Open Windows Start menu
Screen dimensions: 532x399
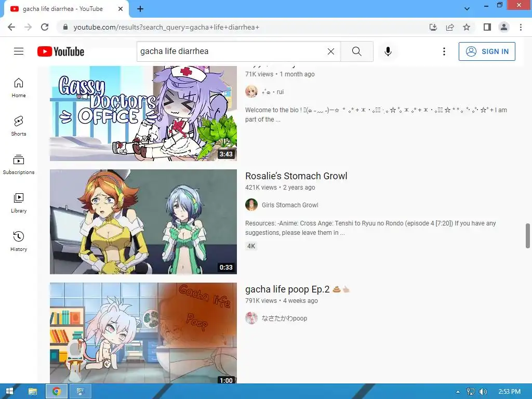tap(9, 391)
